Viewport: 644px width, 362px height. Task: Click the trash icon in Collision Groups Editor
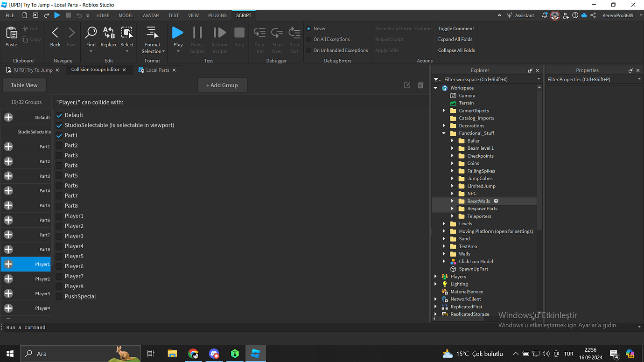point(420,85)
